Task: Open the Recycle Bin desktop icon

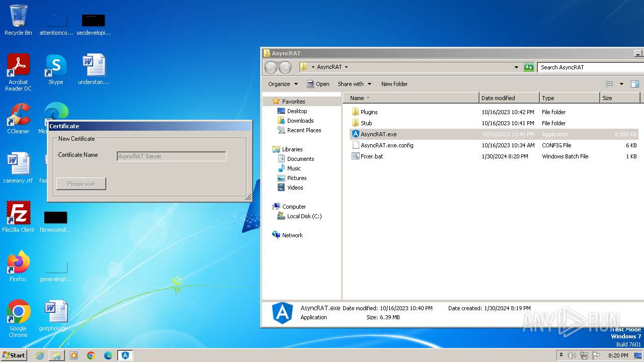Action: tap(18, 20)
